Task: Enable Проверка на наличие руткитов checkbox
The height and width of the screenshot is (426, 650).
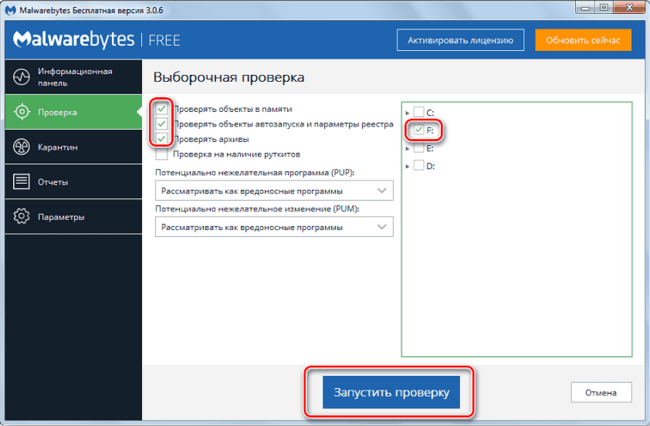Action: 162,154
